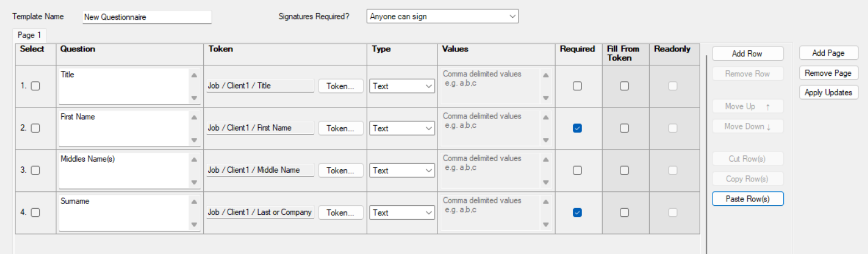Open the Signatures Required dropdown

click(442, 17)
